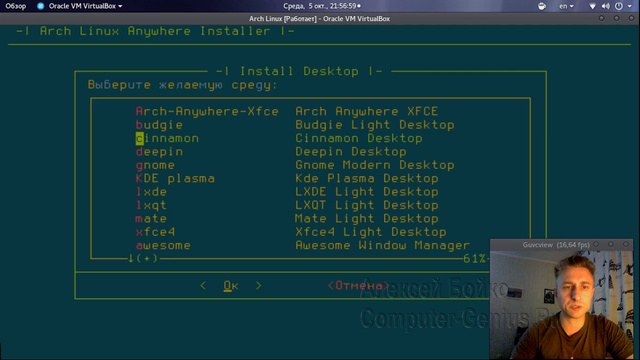Click the VirtualBox app icon in top bar
This screenshot has height=360, width=640.
point(40,6)
